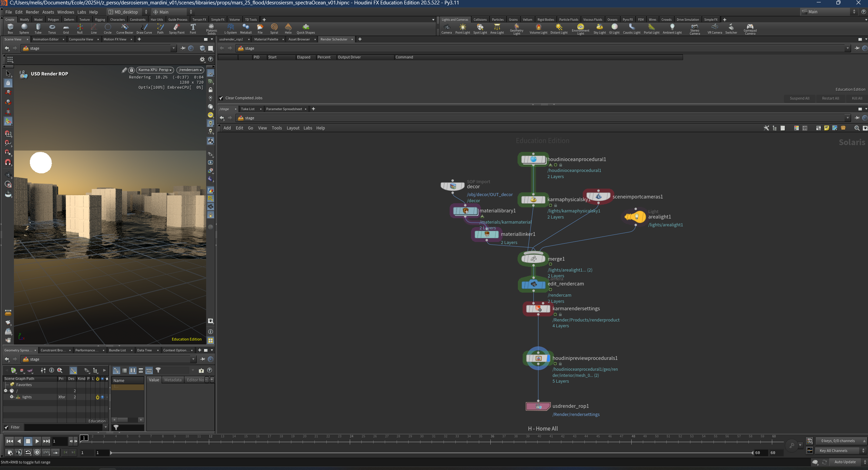Click the Kill All button
Viewport: 868px width, 470px height.
(x=857, y=98)
